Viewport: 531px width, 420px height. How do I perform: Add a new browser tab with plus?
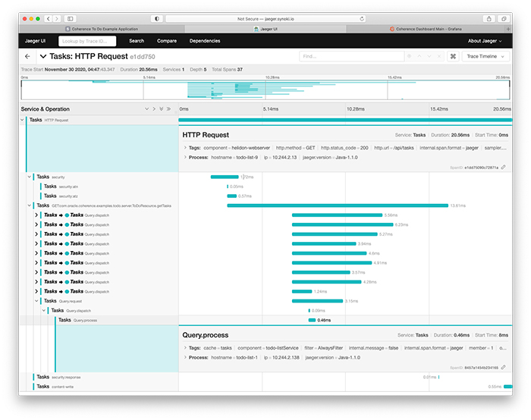508,29
